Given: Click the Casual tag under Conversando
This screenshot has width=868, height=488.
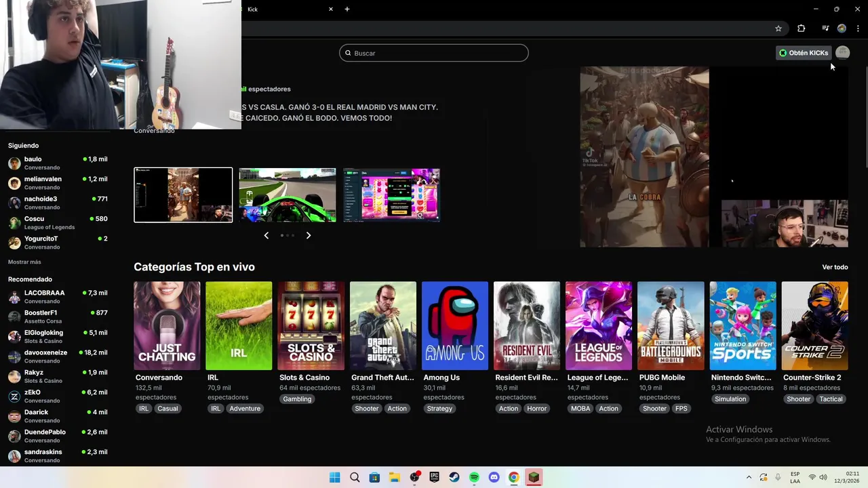Looking at the screenshot, I should coord(167,409).
